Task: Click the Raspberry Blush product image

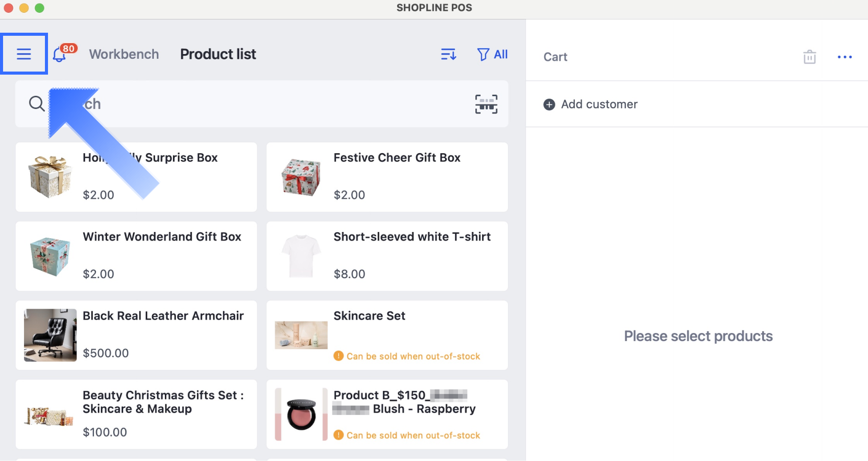Action: (301, 414)
